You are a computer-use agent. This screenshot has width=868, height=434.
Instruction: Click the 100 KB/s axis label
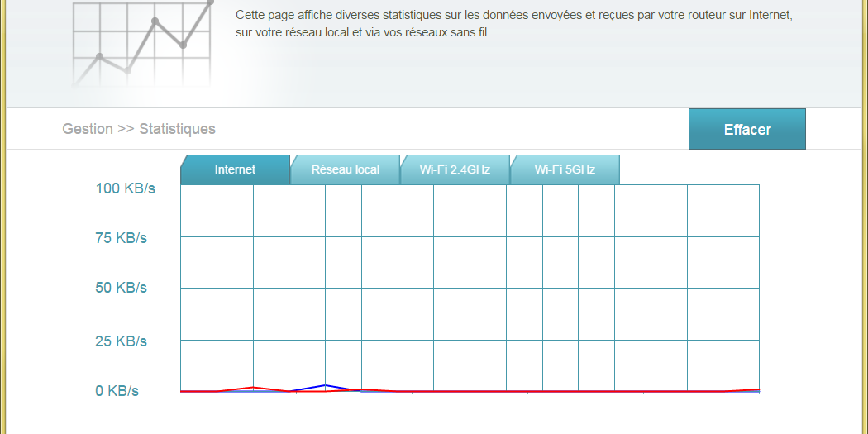tap(125, 188)
